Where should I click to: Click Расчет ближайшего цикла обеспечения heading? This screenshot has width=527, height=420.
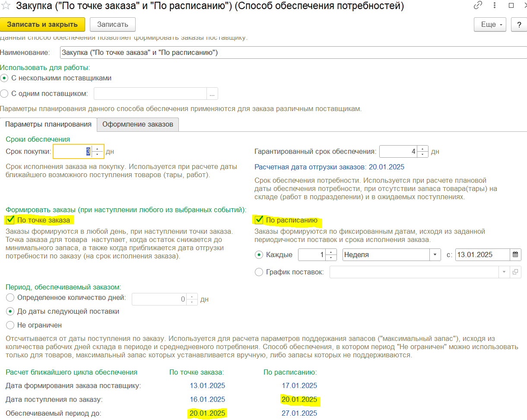(x=71, y=372)
